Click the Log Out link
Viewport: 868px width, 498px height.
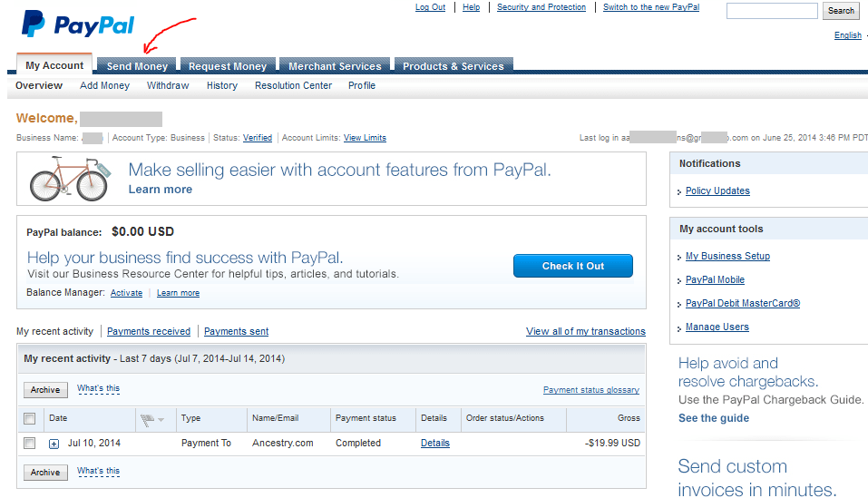click(x=430, y=7)
